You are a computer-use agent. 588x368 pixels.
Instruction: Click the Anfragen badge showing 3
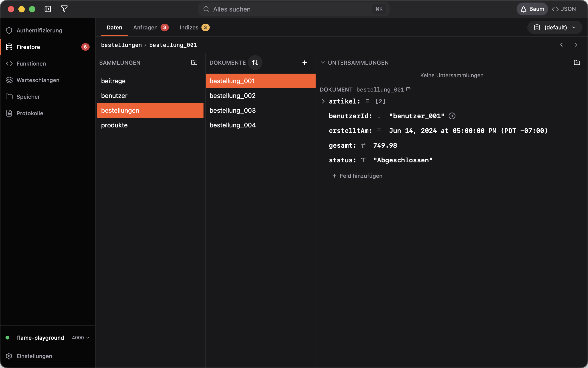pos(164,27)
